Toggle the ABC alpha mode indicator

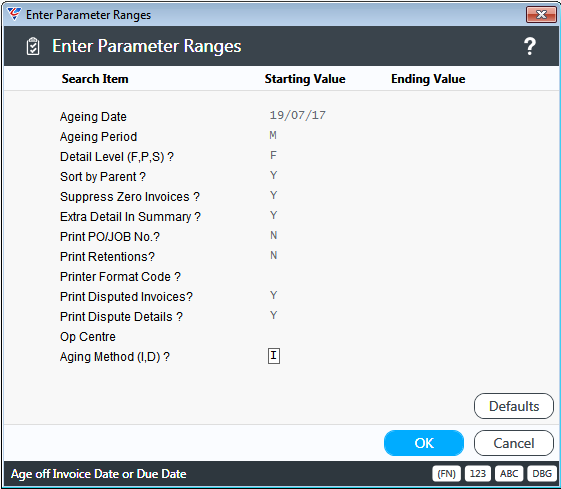[x=509, y=474]
